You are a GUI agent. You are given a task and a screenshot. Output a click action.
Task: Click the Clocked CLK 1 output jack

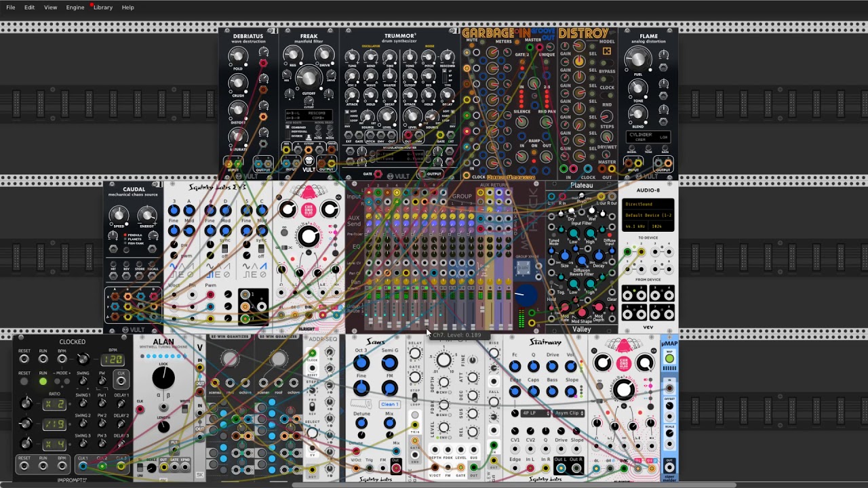click(83, 466)
